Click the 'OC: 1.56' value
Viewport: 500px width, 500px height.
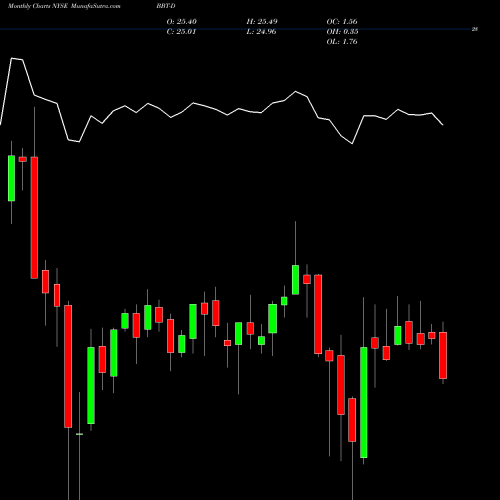[x=342, y=22]
